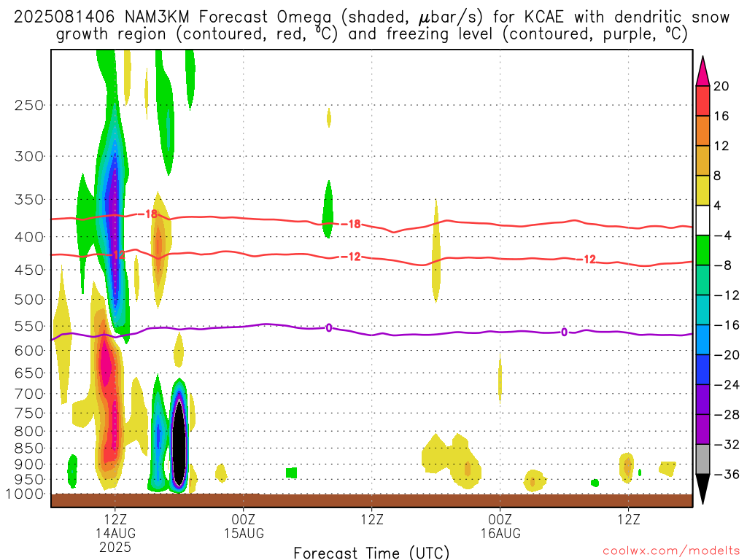Click the colorbar value -36 label
This screenshot has width=747, height=560.
(x=727, y=474)
